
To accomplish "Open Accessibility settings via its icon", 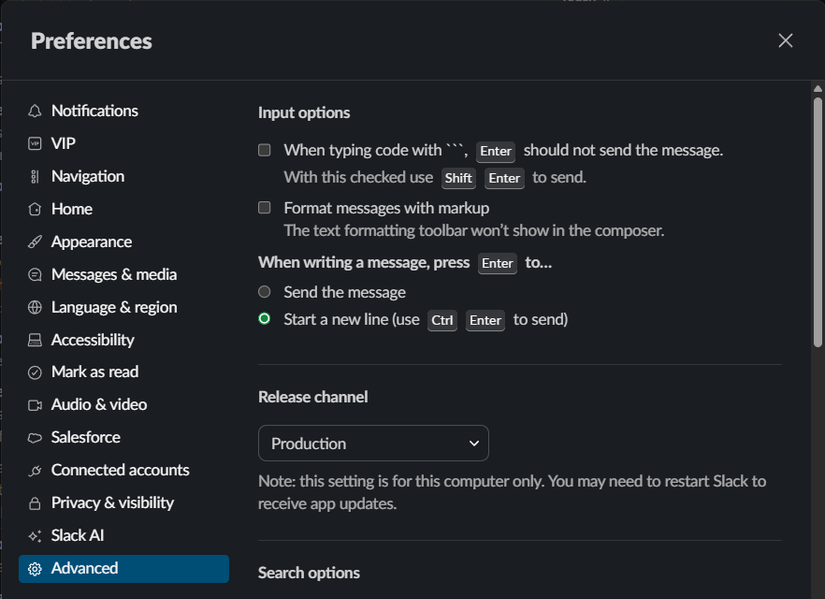I will pyautogui.click(x=34, y=339).
